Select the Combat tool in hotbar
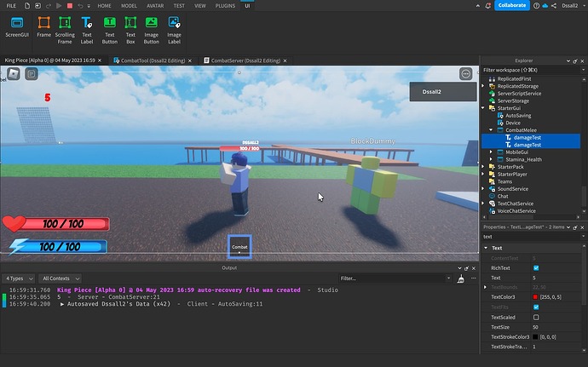Image resolution: width=588 pixels, height=367 pixels. (x=239, y=247)
